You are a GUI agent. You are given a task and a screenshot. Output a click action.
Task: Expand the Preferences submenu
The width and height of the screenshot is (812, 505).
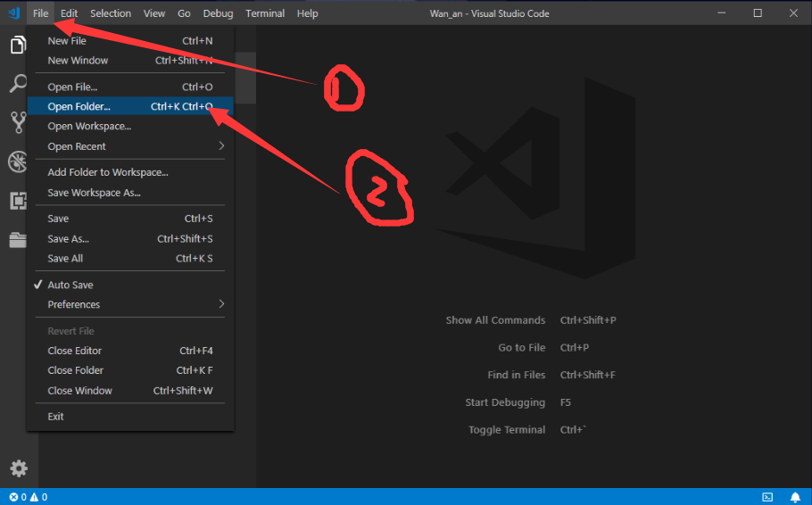[x=130, y=304]
